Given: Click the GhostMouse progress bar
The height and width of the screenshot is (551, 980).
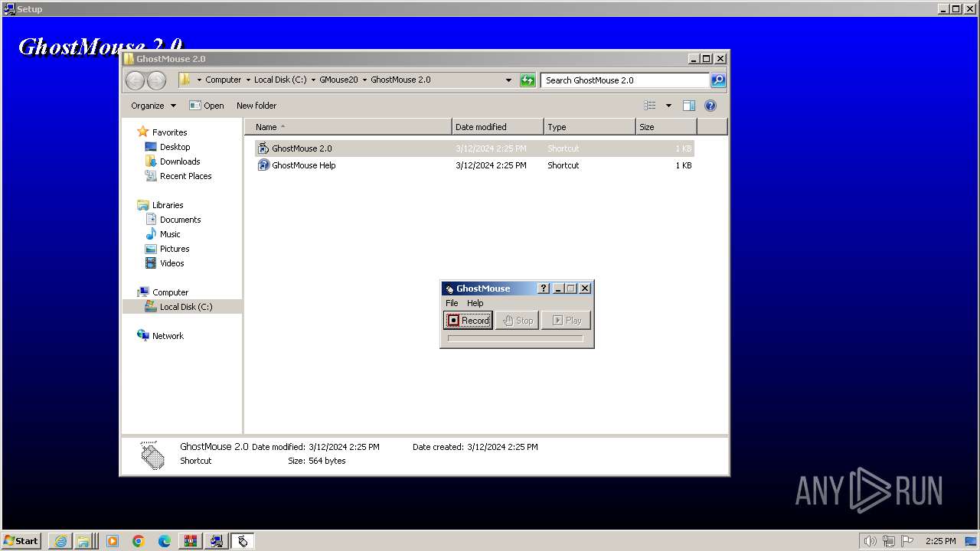Looking at the screenshot, I should (x=515, y=338).
